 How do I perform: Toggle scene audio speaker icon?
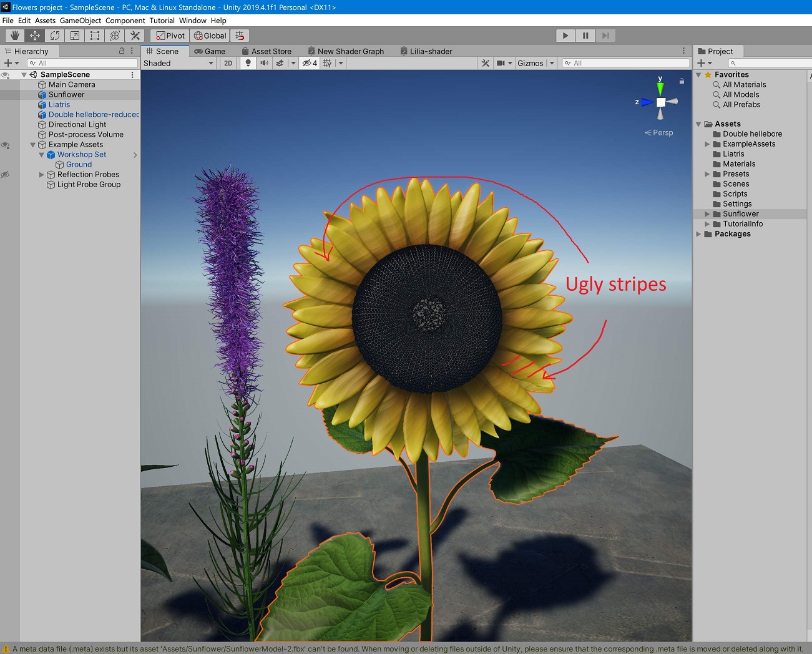[x=264, y=63]
